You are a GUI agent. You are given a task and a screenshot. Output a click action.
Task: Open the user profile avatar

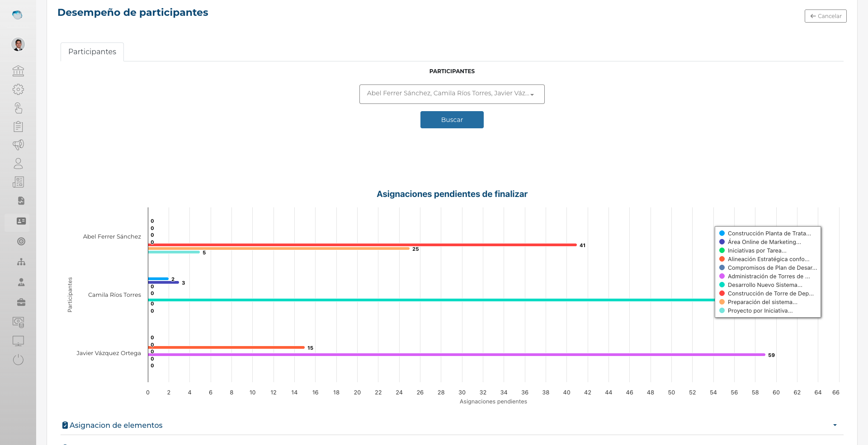click(x=18, y=44)
